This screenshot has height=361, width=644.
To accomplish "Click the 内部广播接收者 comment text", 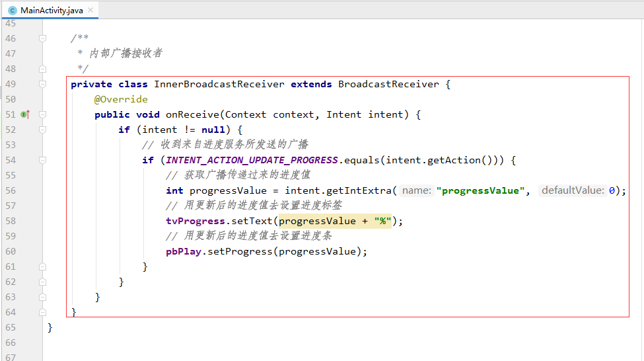I will (x=125, y=54).
